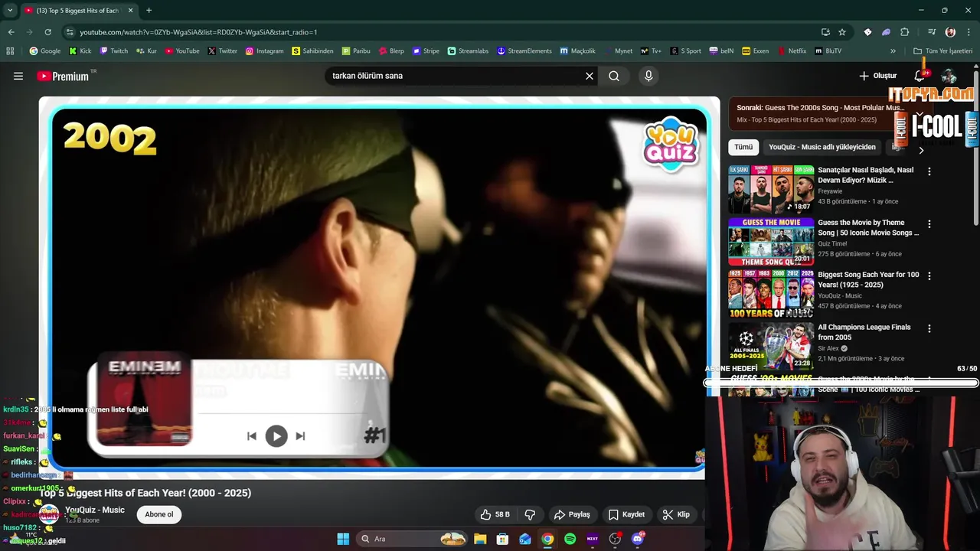Select YouQuiz - Music adlı yükleyiciden chip
Image resolution: width=980 pixels, height=551 pixels.
point(822,147)
